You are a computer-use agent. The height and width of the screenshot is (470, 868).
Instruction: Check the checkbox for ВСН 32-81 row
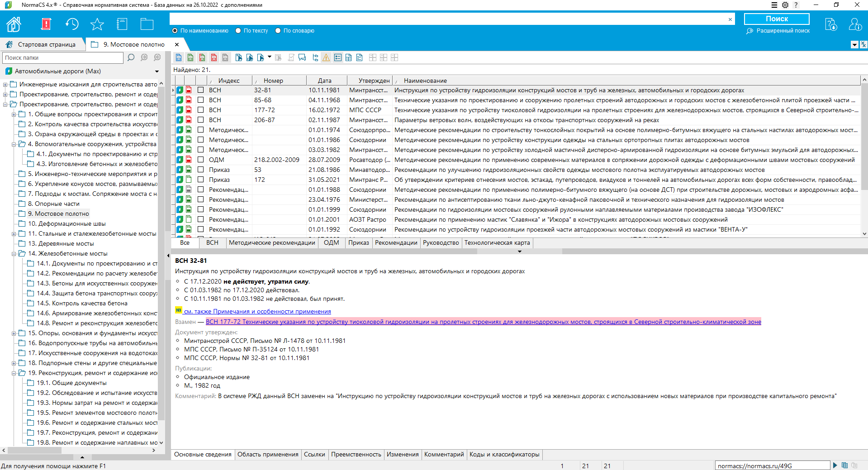click(200, 90)
